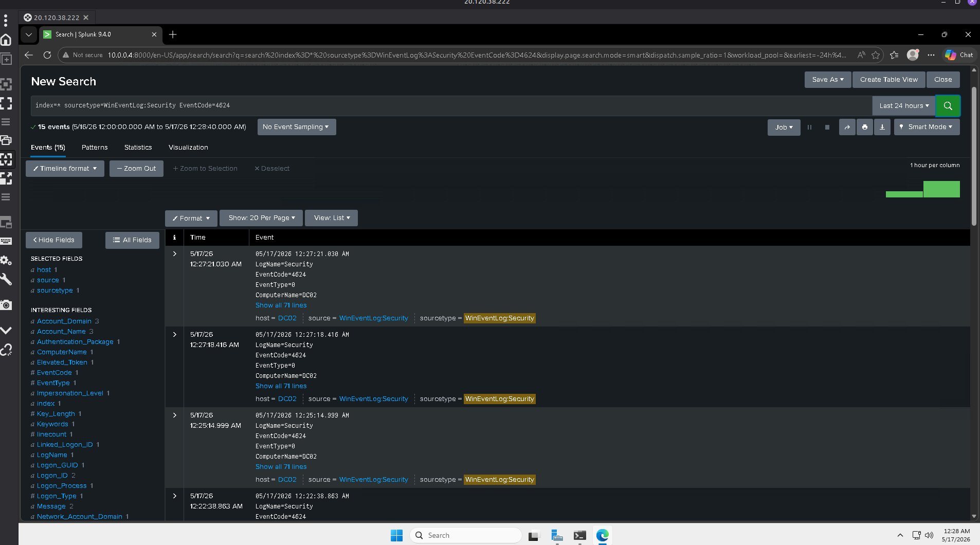
Task: Open Edge settings ellipsis menu
Action: click(931, 55)
